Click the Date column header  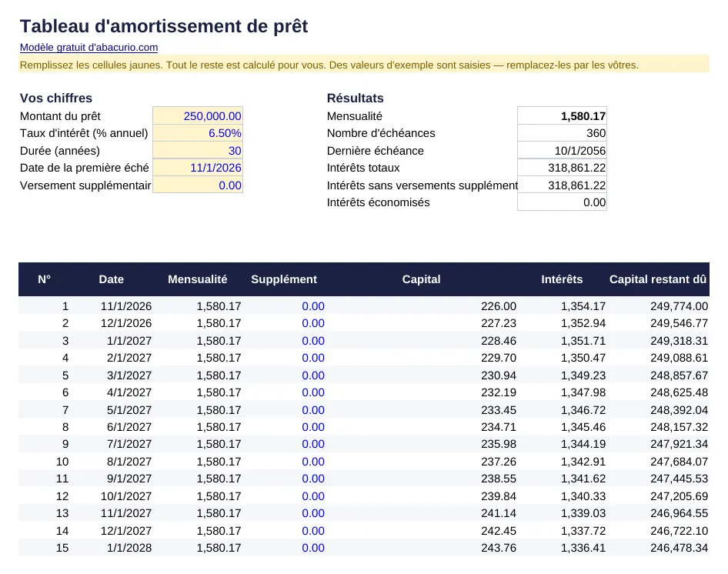112,279
